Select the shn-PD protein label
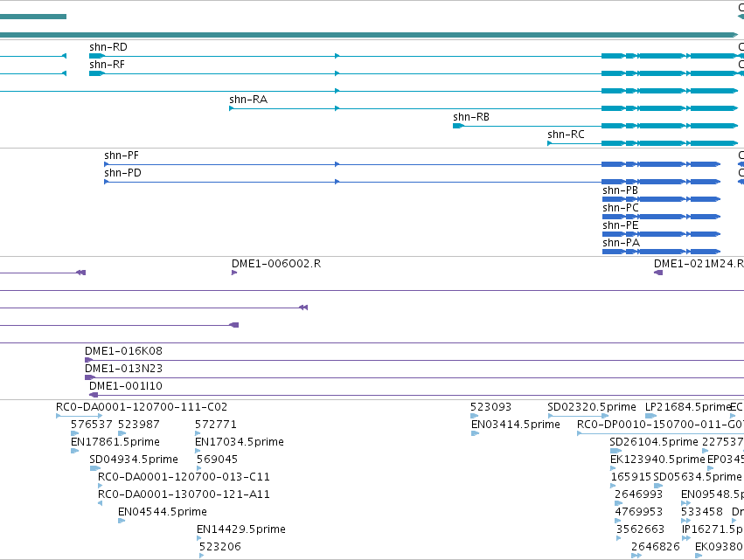Screen dimensions: 744x560 [x=122, y=173]
